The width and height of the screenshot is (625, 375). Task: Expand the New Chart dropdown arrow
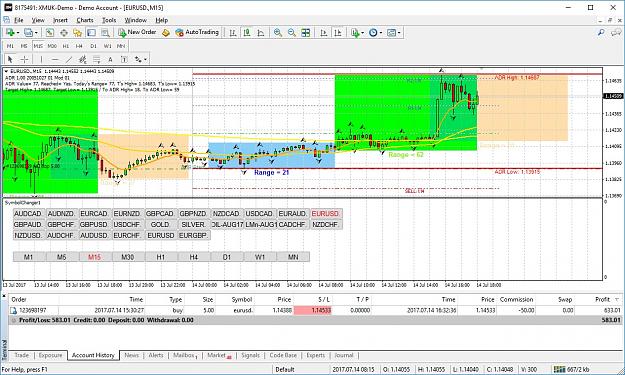click(18, 33)
